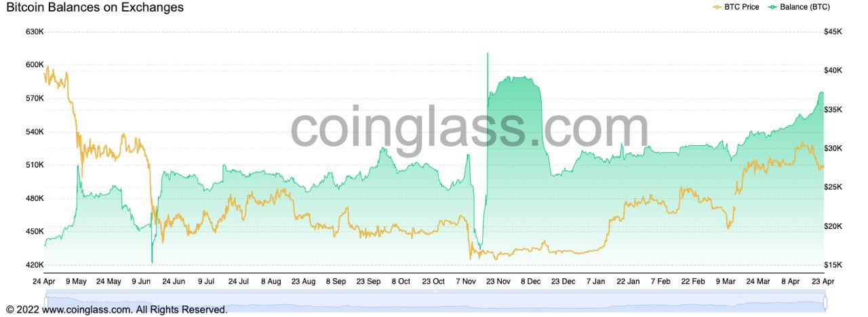Screen dimensions: 868x317
Task: Click the $45K price axis label
Action: (833, 32)
